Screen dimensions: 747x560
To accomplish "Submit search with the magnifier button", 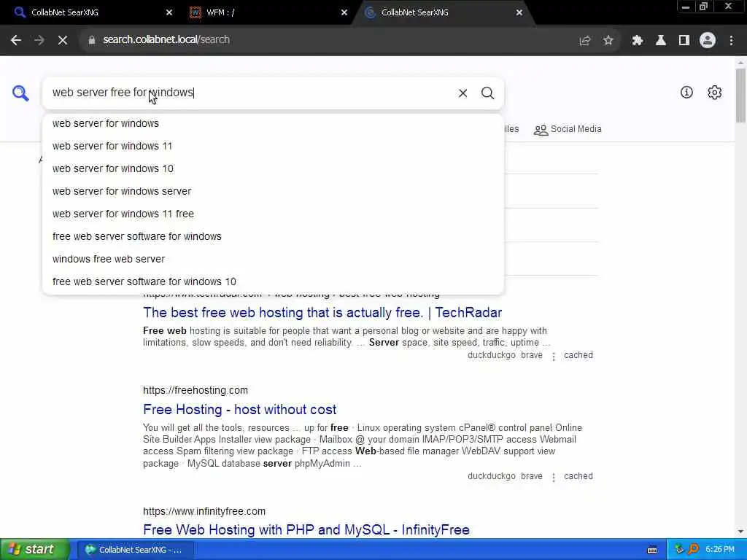I will coord(487,93).
